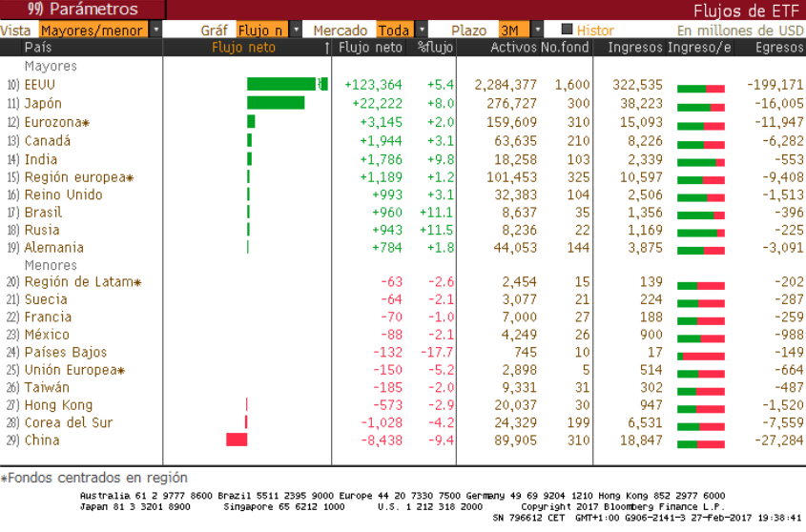Click the Corea del Sur red flow bar
Image resolution: width=806 pixels, height=532 pixels.
pyautogui.click(x=246, y=422)
